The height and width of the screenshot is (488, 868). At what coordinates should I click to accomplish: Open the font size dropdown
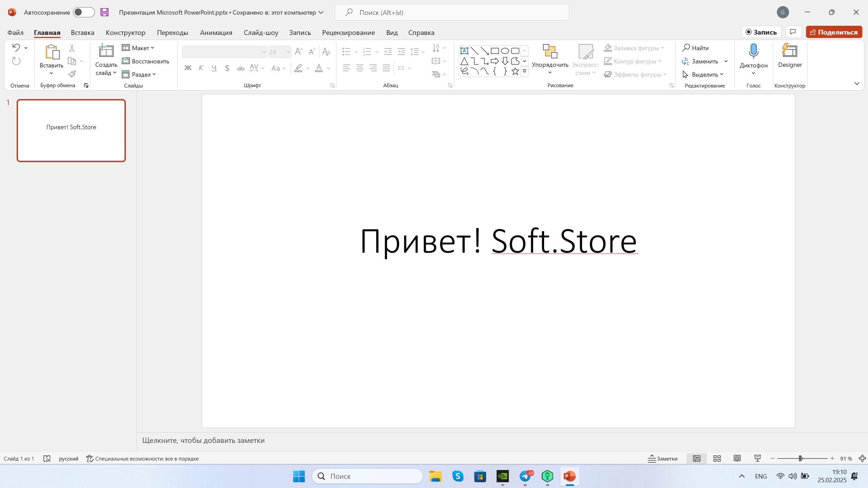[x=288, y=52]
